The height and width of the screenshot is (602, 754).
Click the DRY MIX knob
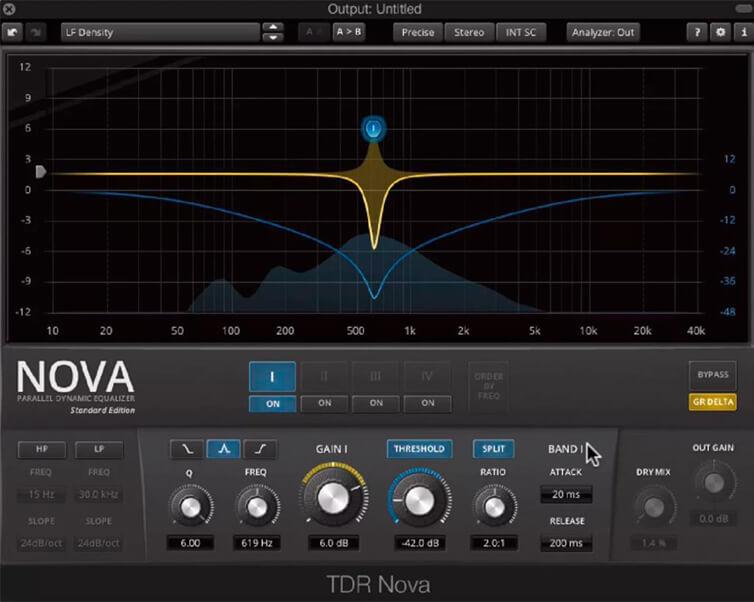click(x=654, y=506)
